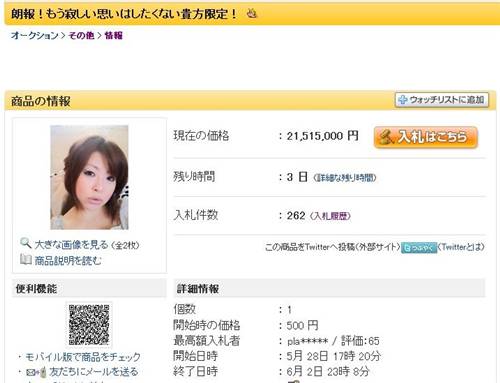The width and height of the screenshot is (500, 383).
Task: Click the product photo thumbnail
Action: (x=89, y=177)
